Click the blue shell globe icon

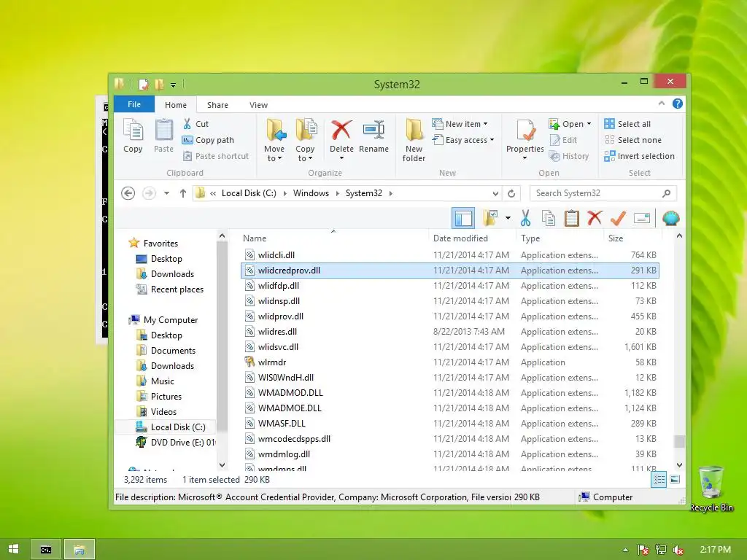[x=671, y=219]
